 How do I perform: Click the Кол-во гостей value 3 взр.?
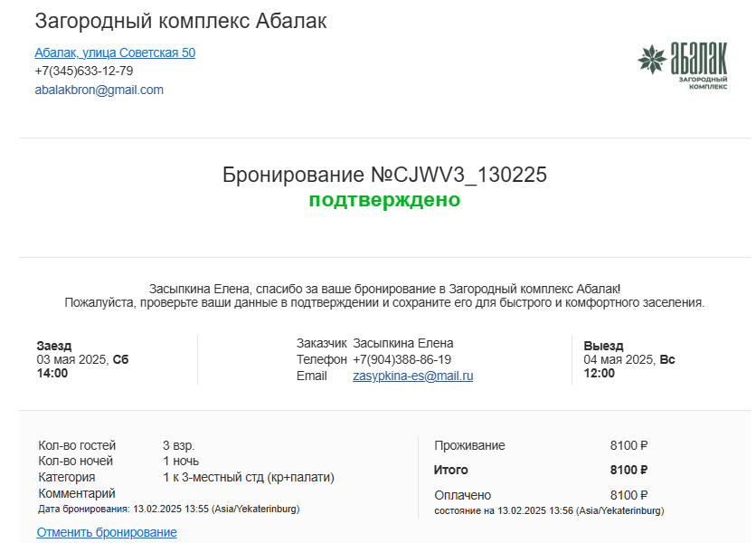(178, 445)
